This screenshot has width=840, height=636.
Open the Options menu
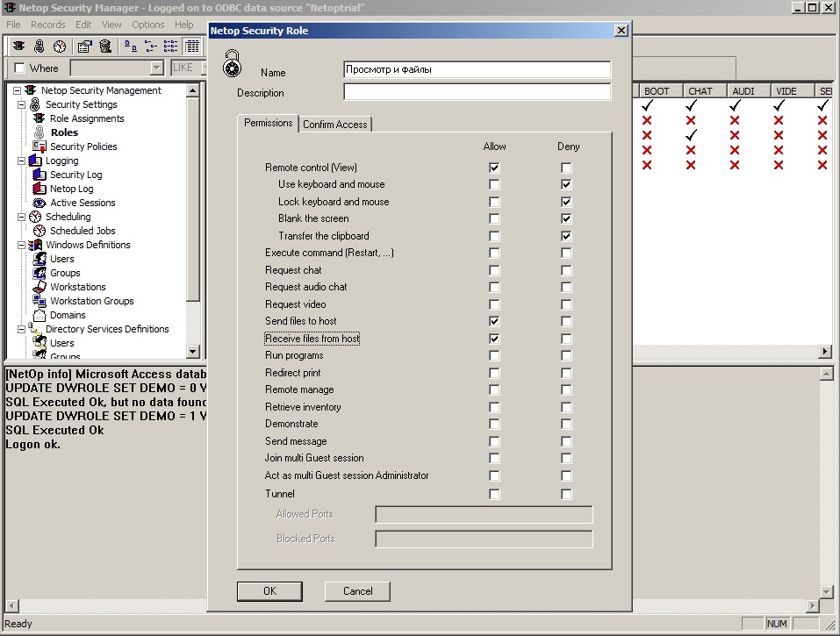coord(147,25)
